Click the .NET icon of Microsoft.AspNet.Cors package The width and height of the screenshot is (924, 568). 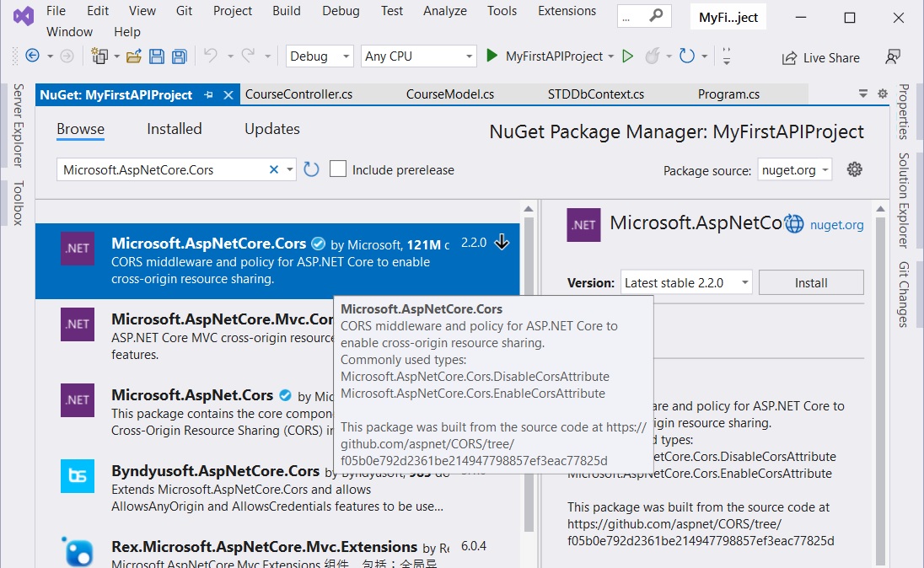click(x=78, y=400)
